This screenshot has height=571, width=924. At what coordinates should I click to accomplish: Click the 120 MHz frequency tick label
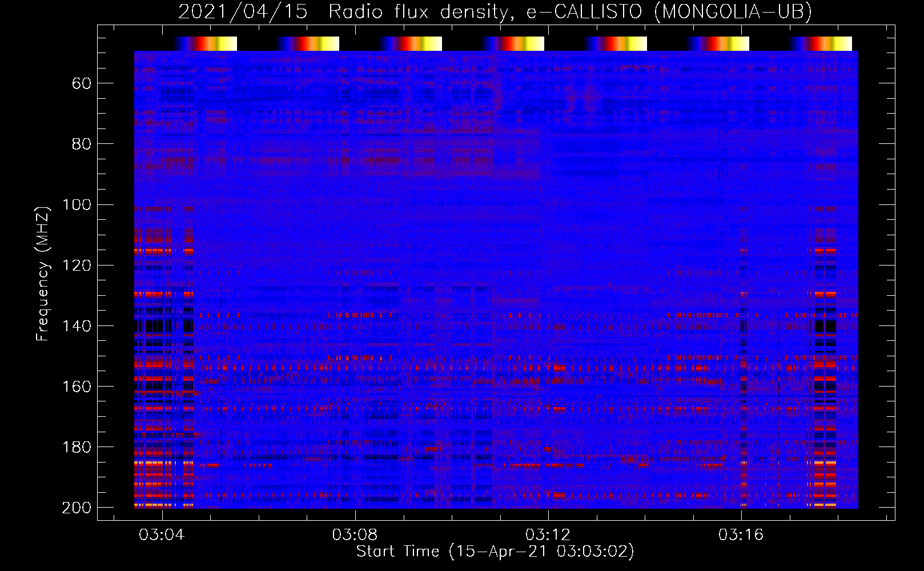coord(77,266)
